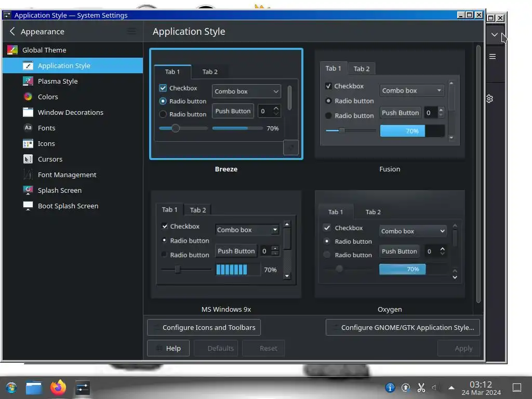Toggle the MS Windows 9x preview Checkbox
This screenshot has height=399, width=532.
[165, 226]
